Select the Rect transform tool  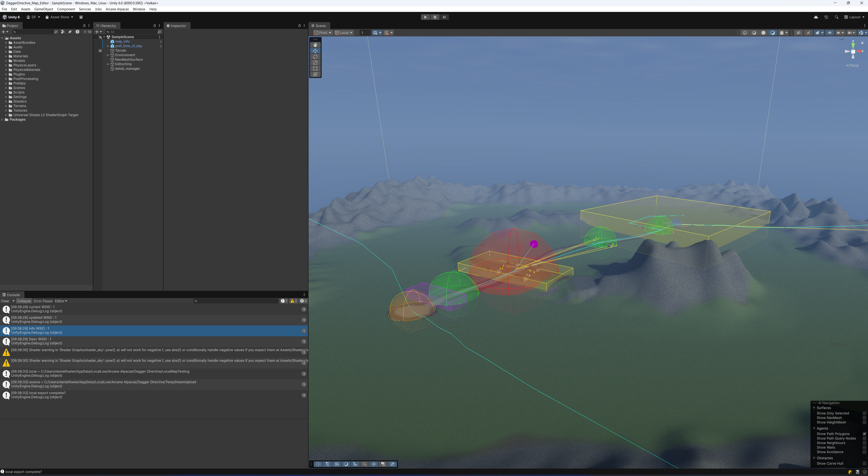315,68
